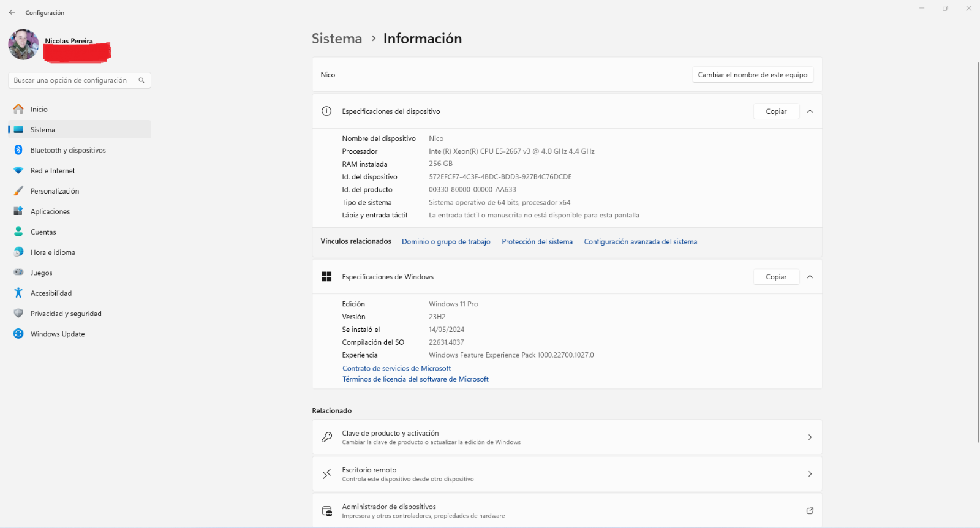The width and height of the screenshot is (980, 528).
Task: Copy the device specifications
Action: [776, 111]
